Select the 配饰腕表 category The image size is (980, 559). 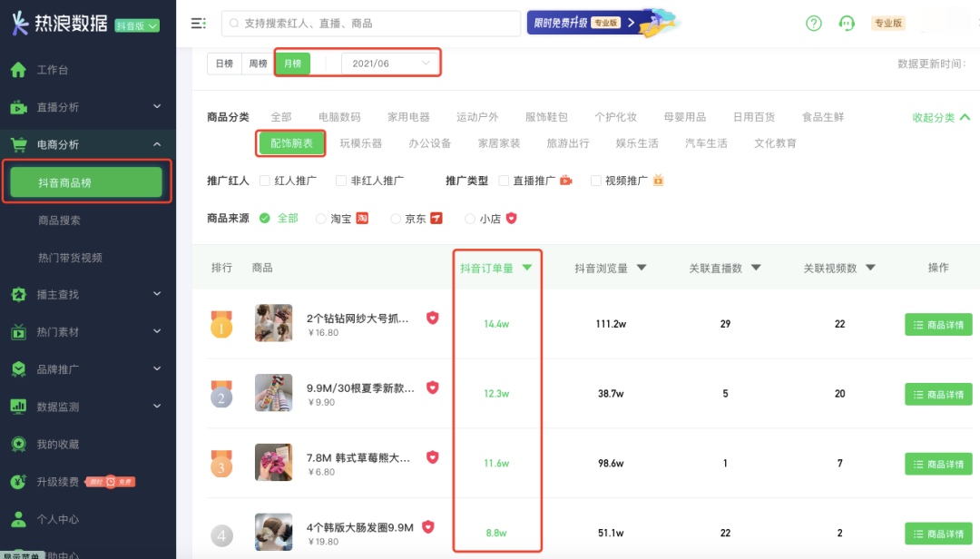tap(291, 143)
